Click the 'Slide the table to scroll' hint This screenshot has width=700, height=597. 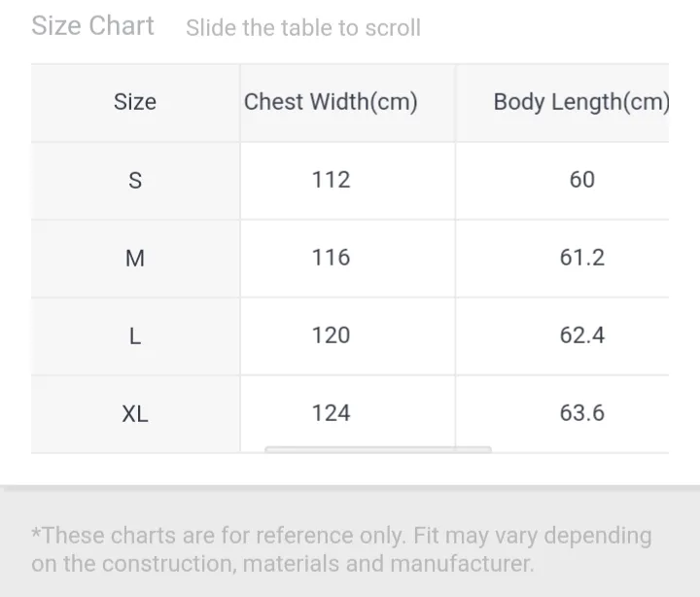point(303,27)
